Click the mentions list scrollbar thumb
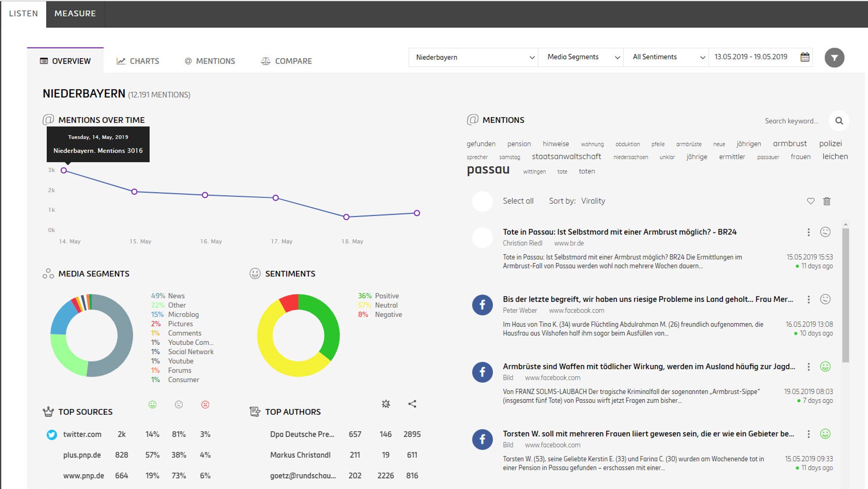 click(x=846, y=296)
